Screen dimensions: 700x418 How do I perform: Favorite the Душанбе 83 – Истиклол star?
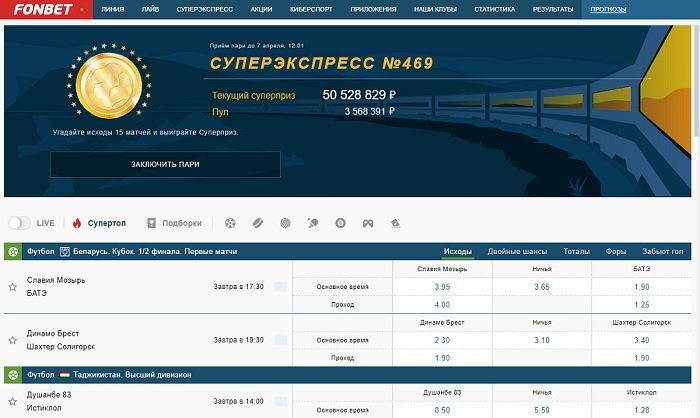pyautogui.click(x=12, y=401)
